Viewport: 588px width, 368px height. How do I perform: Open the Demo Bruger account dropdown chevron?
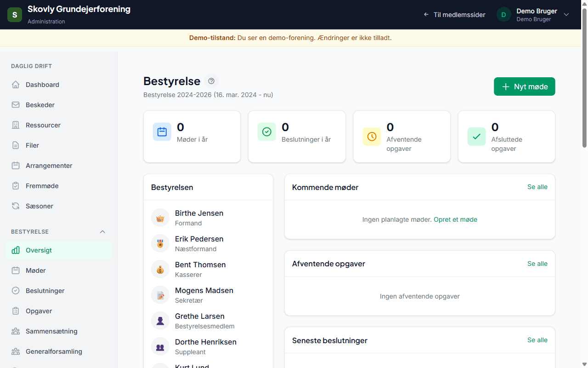coord(566,15)
